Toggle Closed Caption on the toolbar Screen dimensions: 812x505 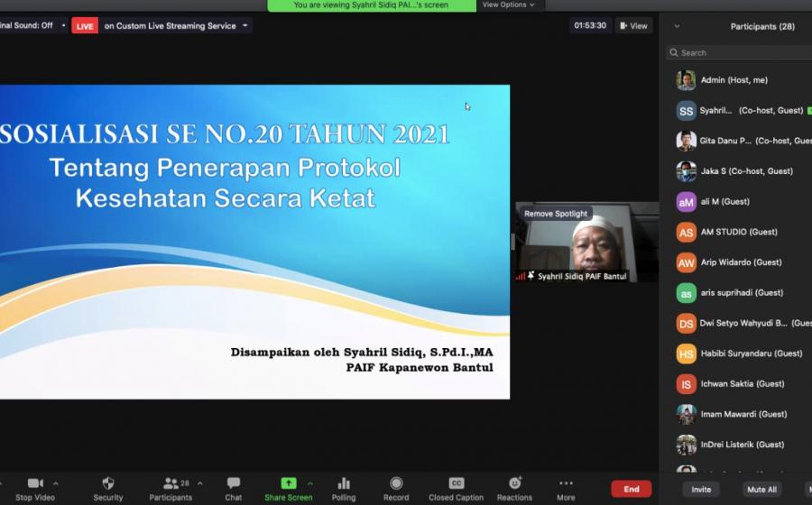point(457,483)
